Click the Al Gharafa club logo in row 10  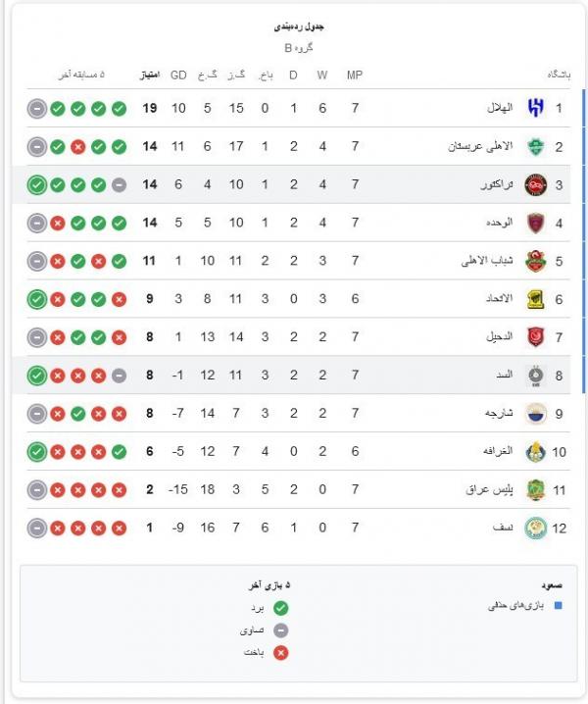(535, 451)
